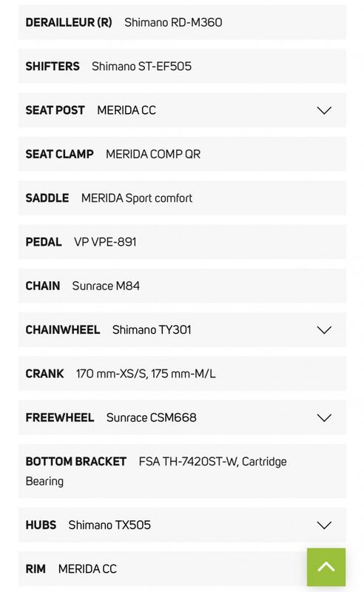This screenshot has width=364, height=592.
Task: Click the FREEWHEEL Sunrace CSM668 label
Action: 111,417
